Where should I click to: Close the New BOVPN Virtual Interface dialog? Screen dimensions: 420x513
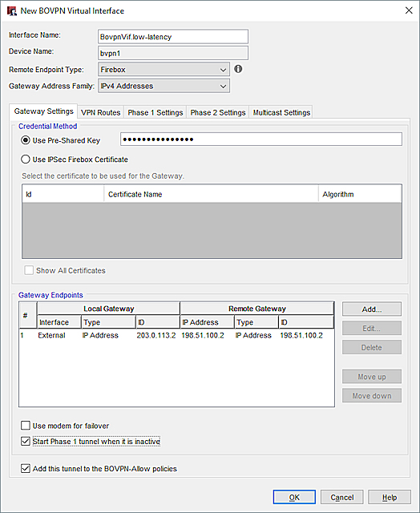point(409,10)
